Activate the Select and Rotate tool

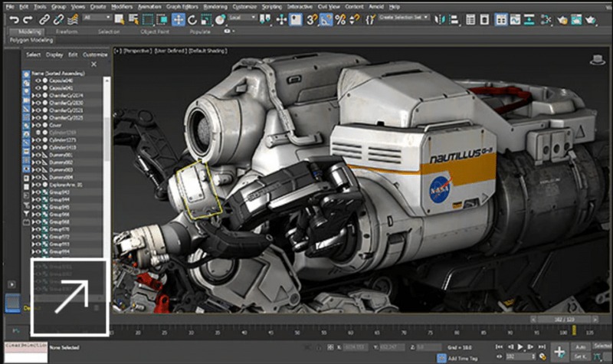192,18
